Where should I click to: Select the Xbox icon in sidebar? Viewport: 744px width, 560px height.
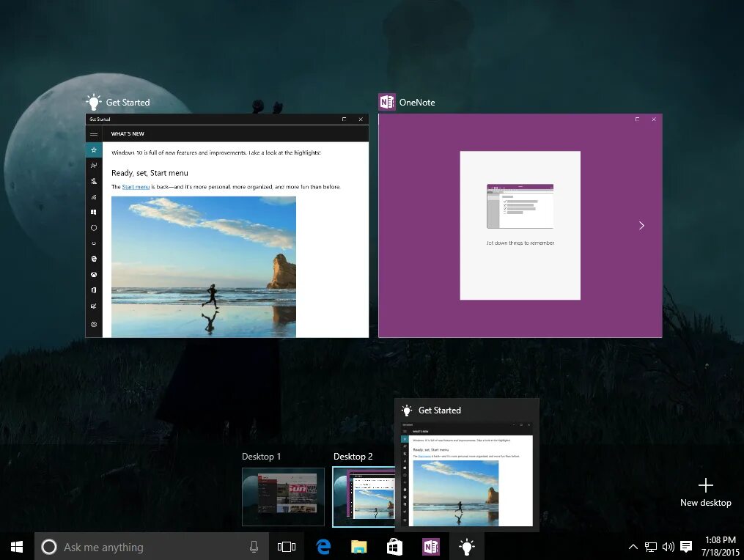tap(94, 274)
